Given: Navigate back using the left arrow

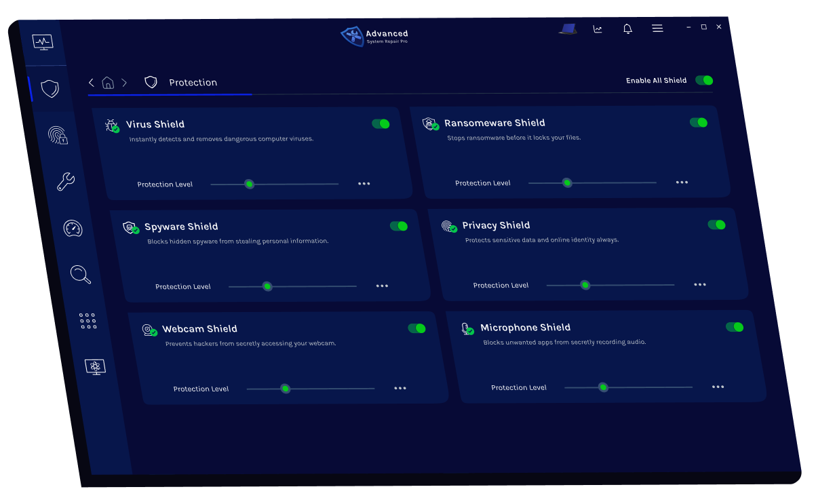Looking at the screenshot, I should coord(92,83).
